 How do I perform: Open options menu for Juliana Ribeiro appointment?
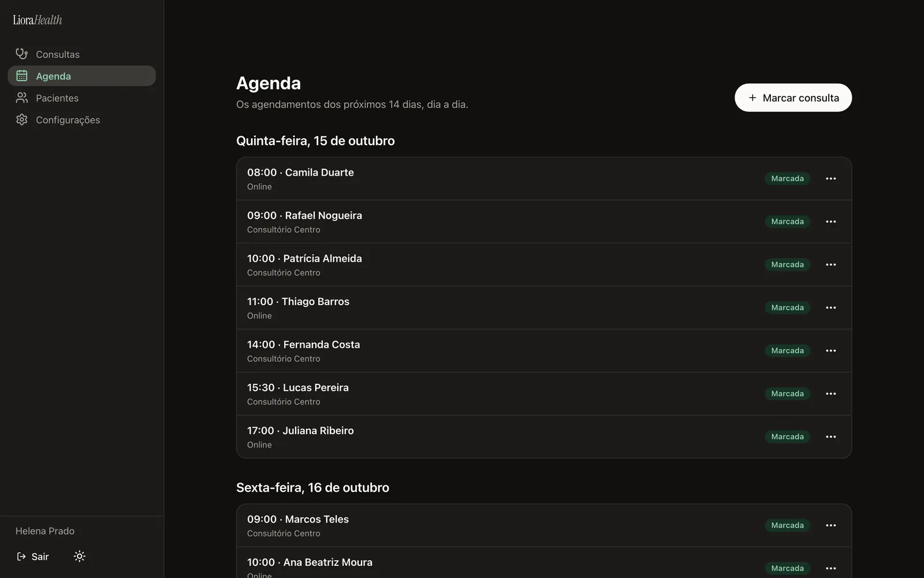click(831, 437)
